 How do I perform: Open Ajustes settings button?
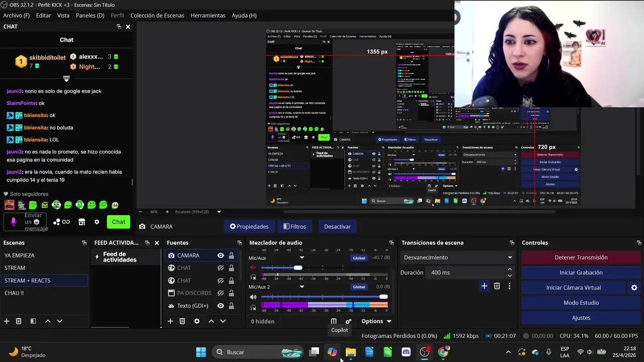[x=581, y=318]
